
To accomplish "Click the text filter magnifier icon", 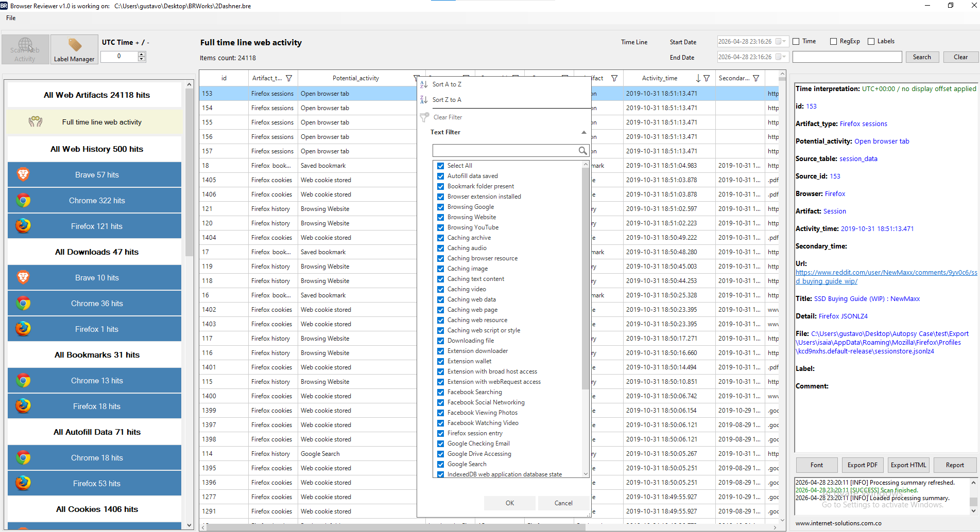I will 582,150.
